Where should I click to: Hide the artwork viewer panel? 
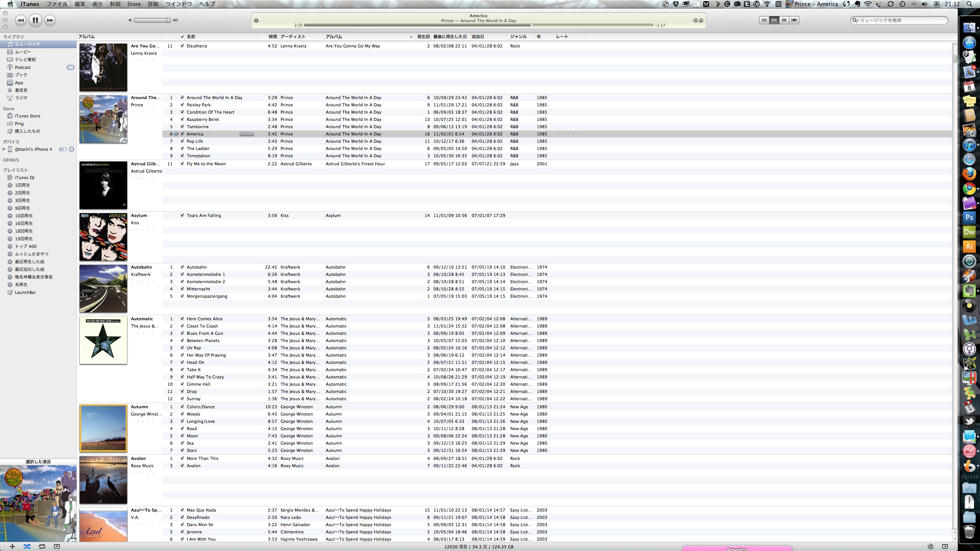(57, 546)
